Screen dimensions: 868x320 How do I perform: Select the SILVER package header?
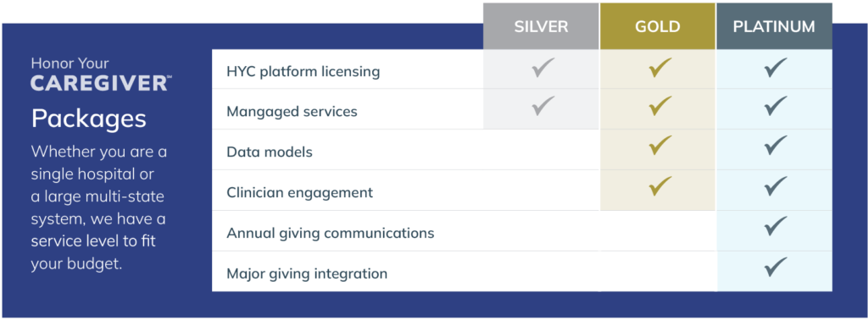tap(541, 26)
